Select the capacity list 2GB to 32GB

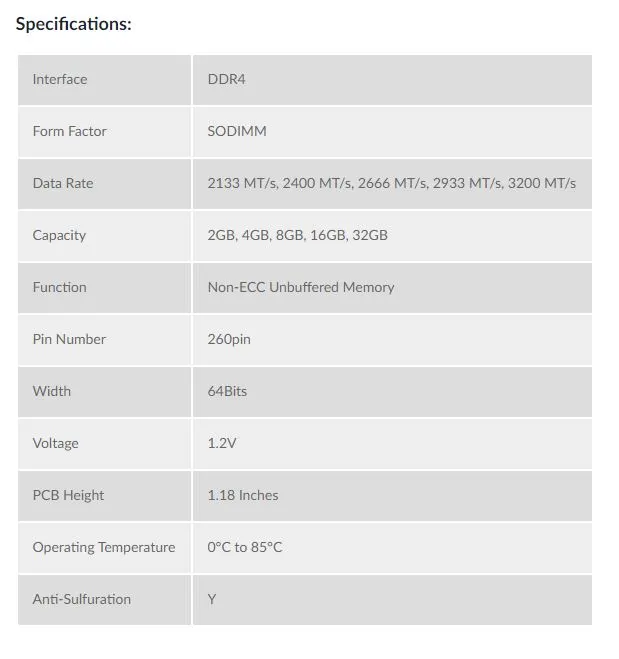(297, 235)
